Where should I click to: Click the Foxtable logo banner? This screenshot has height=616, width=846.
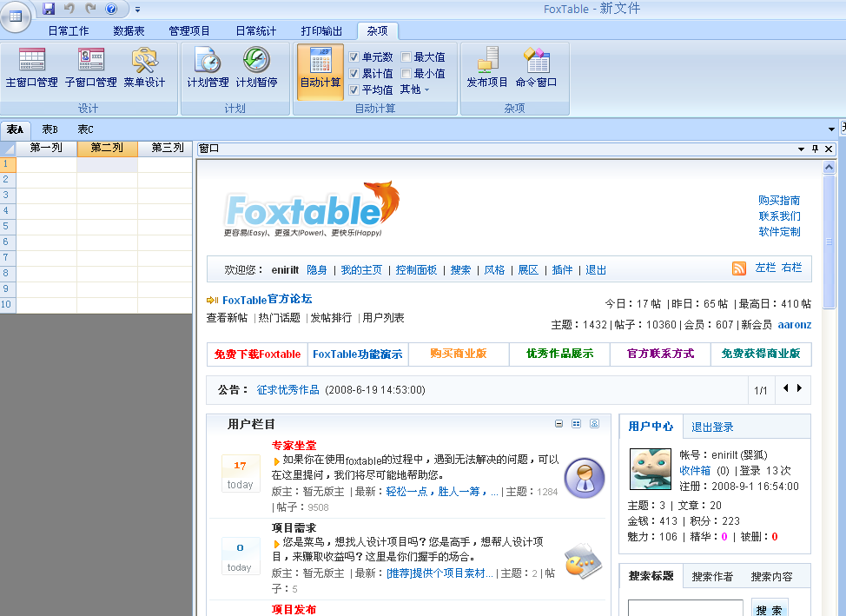(x=313, y=209)
